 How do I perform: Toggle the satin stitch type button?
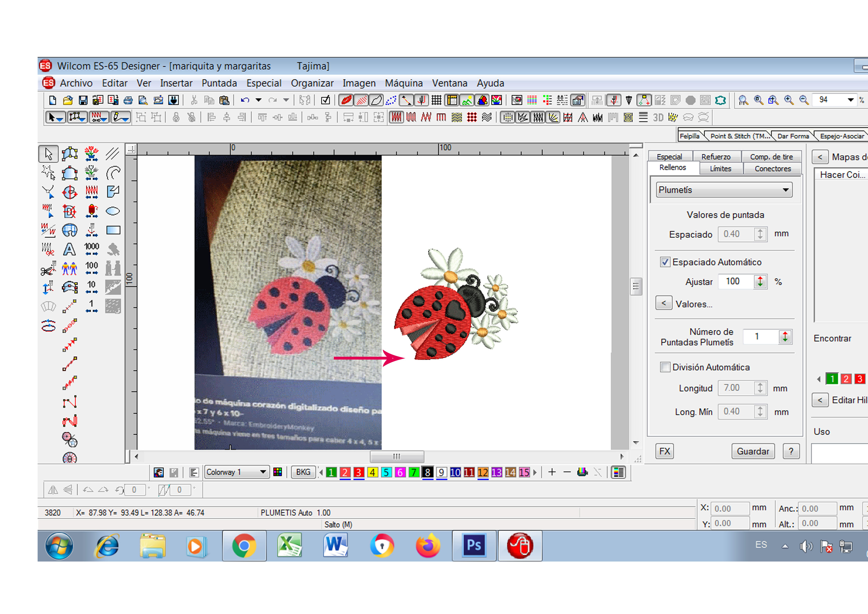coord(397,118)
